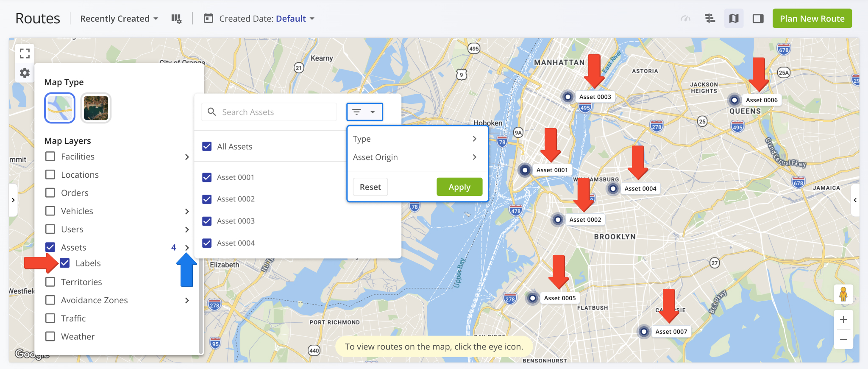Enable the Vehicles layer checkbox
Screen dimensions: 868x369
click(x=50, y=211)
